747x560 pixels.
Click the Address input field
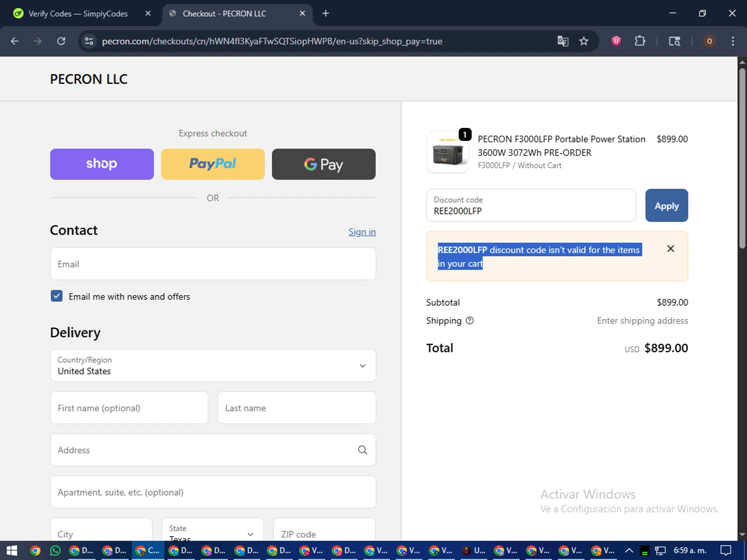213,450
